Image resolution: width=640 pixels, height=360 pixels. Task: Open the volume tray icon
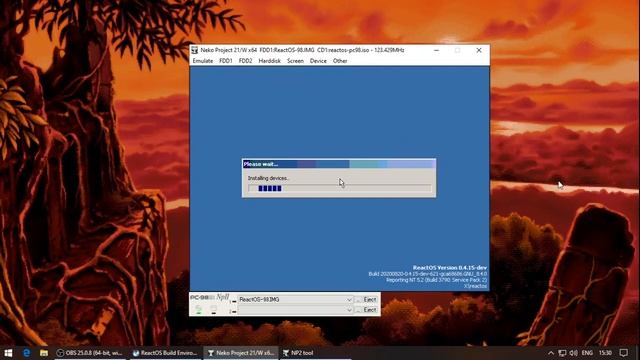pos(573,353)
